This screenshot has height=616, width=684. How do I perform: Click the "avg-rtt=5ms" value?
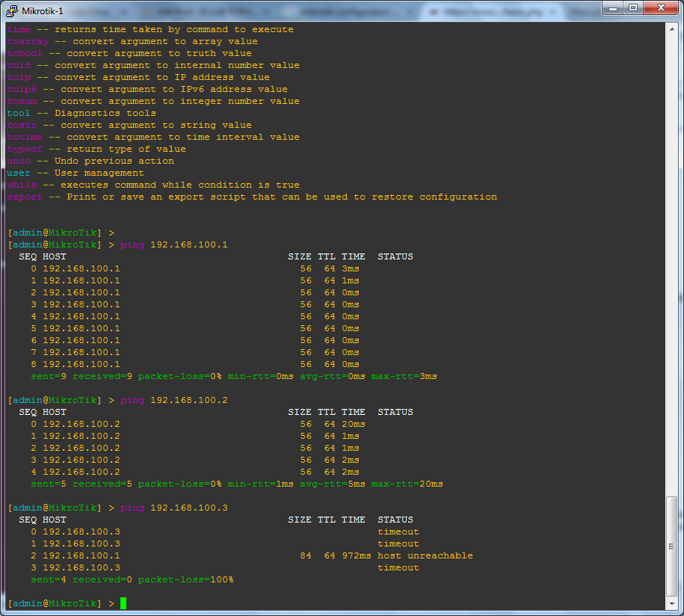coord(333,484)
